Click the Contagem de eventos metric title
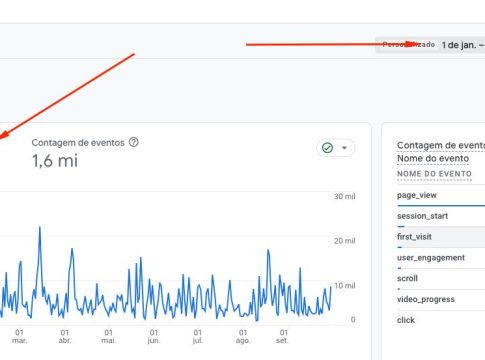 pyautogui.click(x=78, y=143)
